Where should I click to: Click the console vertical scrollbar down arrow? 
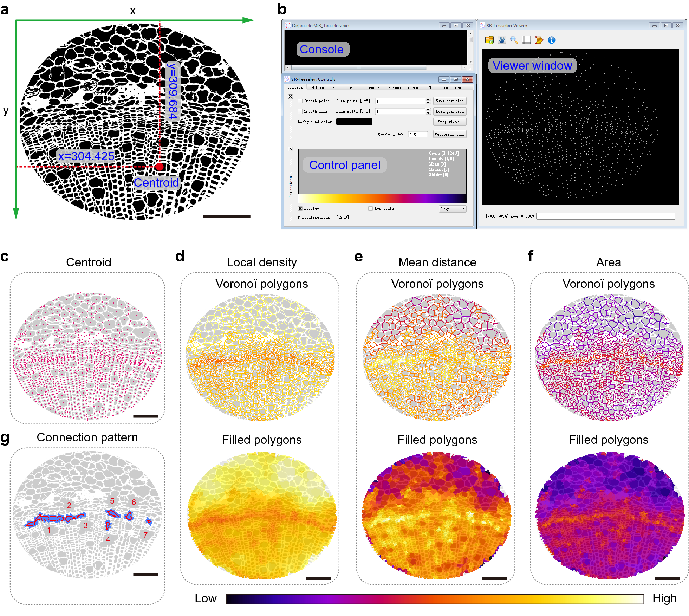click(470, 61)
